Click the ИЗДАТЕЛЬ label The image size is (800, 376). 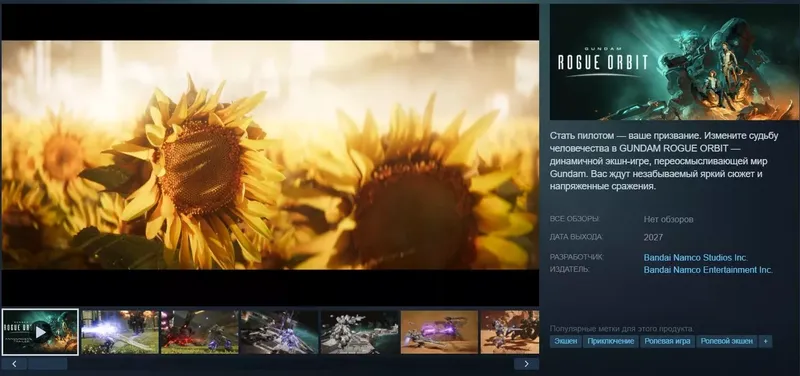point(569,269)
